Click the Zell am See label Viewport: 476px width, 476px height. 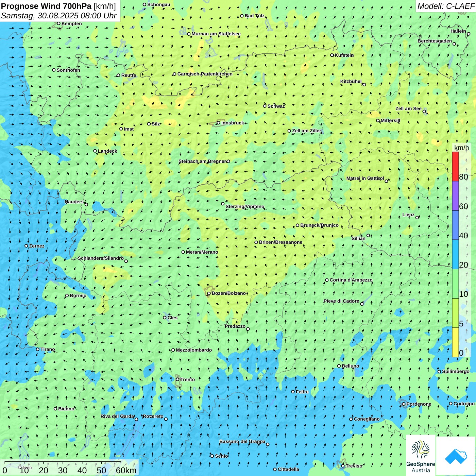point(408,108)
